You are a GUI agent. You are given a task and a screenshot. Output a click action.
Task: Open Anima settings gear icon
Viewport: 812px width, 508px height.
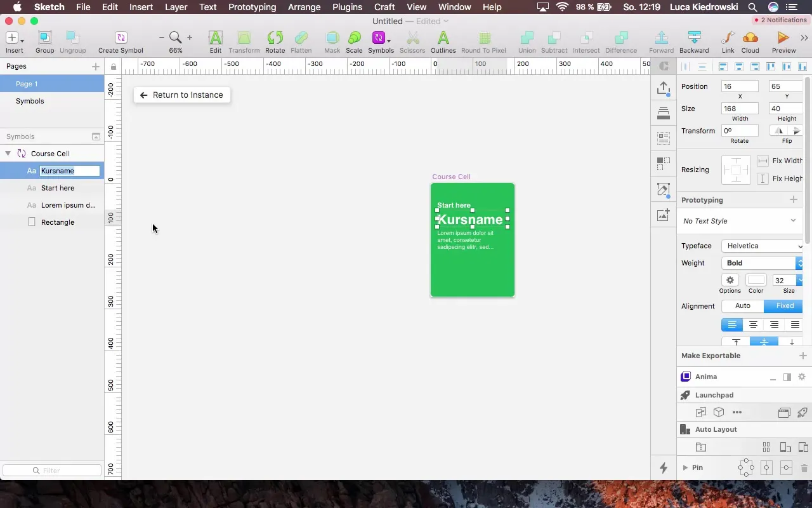802,377
